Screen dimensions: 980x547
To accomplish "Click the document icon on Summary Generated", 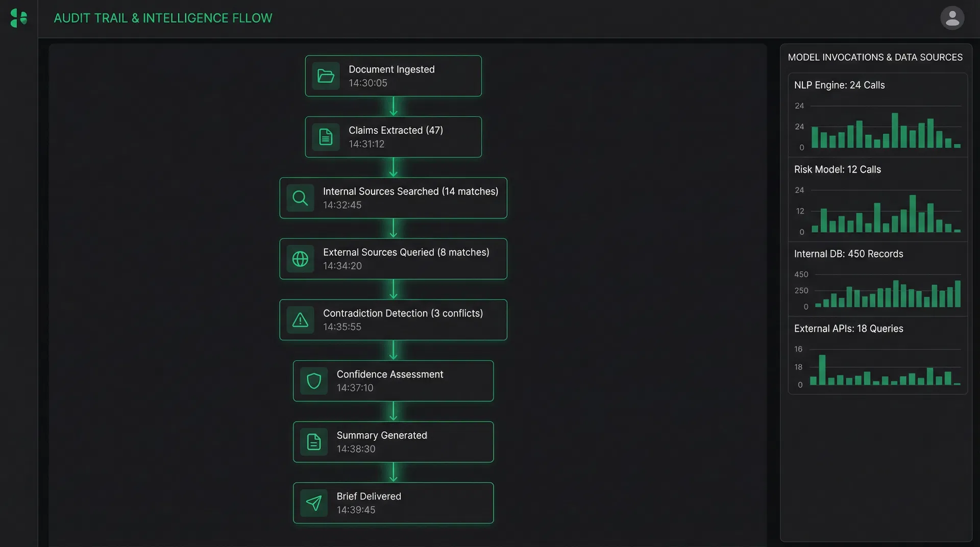I will (x=313, y=442).
